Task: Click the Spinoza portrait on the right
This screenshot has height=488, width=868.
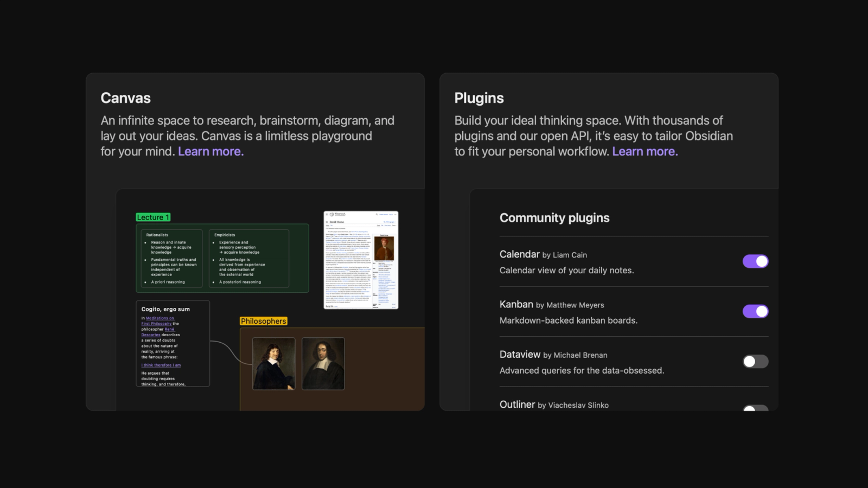Action: (323, 364)
